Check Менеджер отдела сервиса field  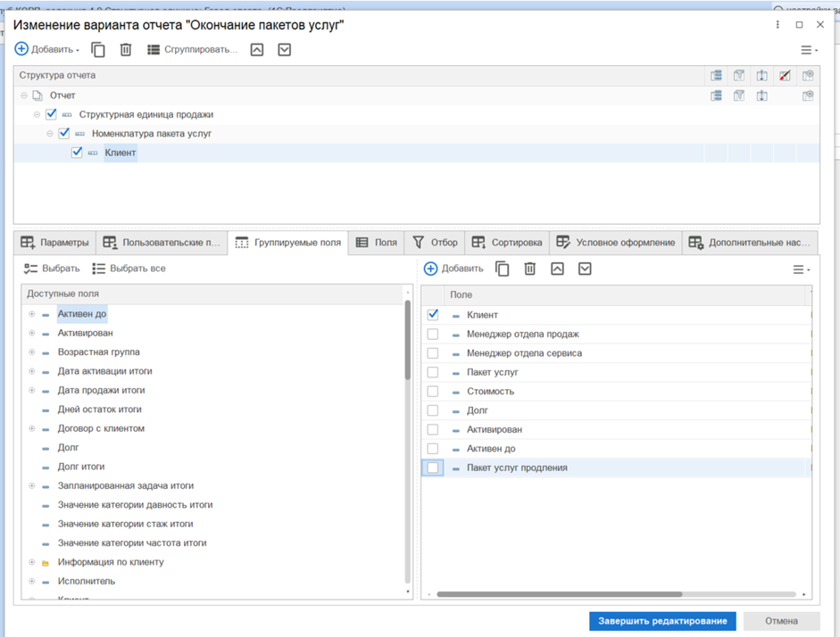click(x=433, y=353)
